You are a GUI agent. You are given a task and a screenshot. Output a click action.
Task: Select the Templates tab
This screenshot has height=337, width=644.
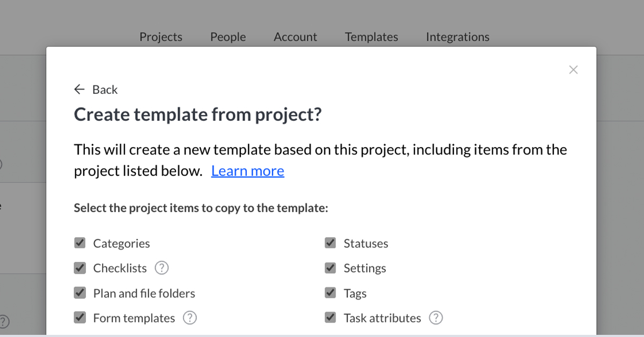371,37
